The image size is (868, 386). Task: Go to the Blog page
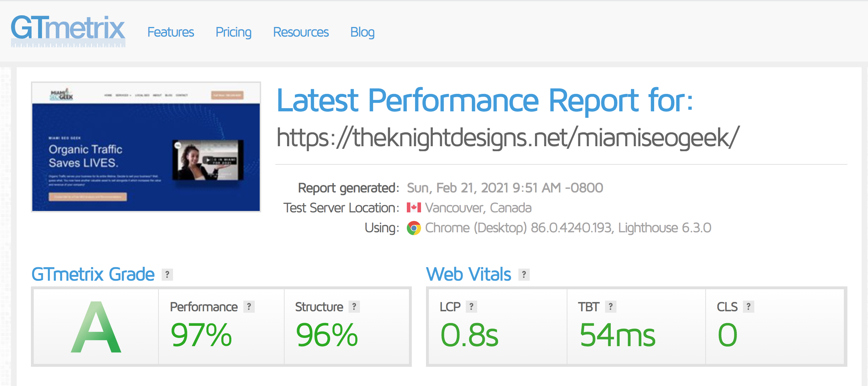point(362,32)
